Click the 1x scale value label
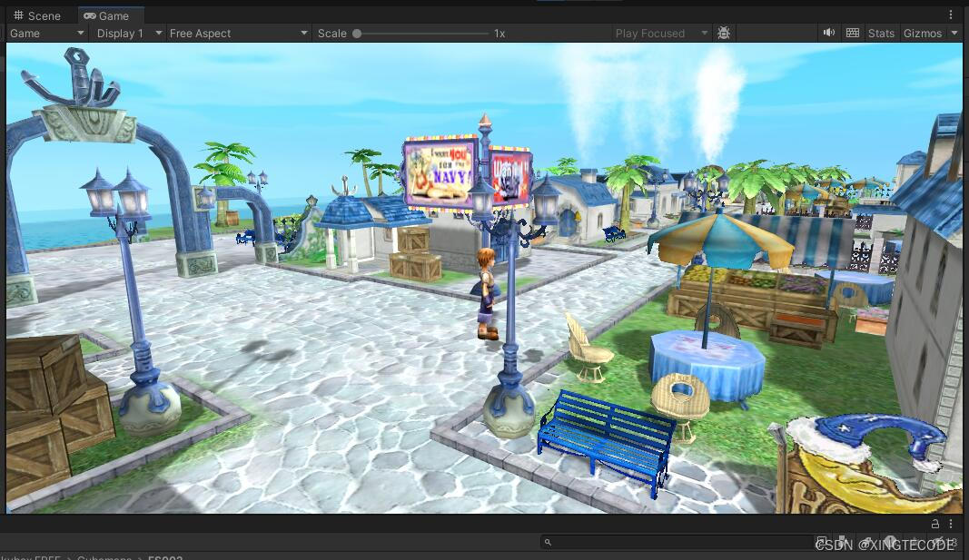This screenshot has width=969, height=560. (x=499, y=34)
